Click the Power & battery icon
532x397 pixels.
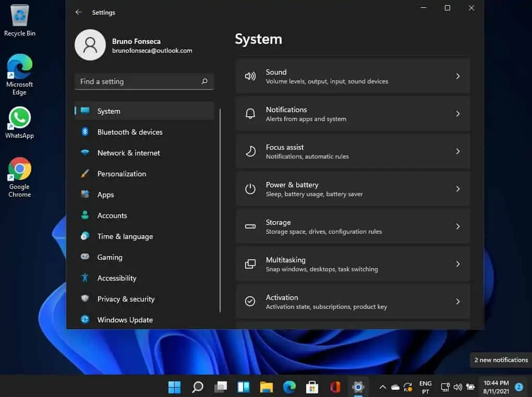[x=250, y=188]
